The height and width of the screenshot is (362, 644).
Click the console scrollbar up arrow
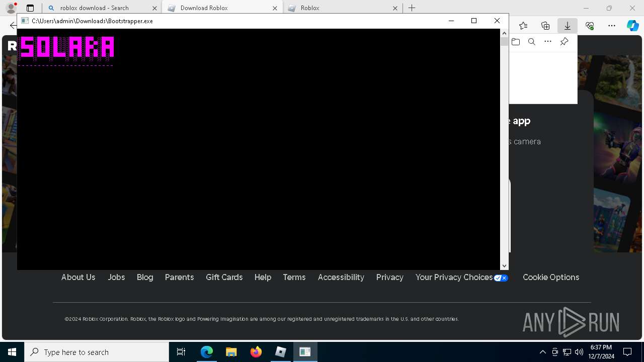pyautogui.click(x=504, y=33)
